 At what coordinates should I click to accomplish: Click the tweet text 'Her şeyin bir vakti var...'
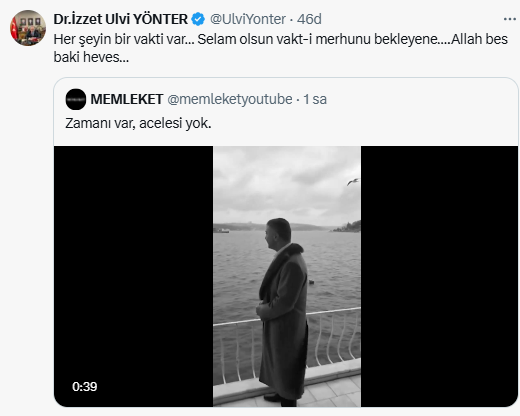click(x=124, y=39)
